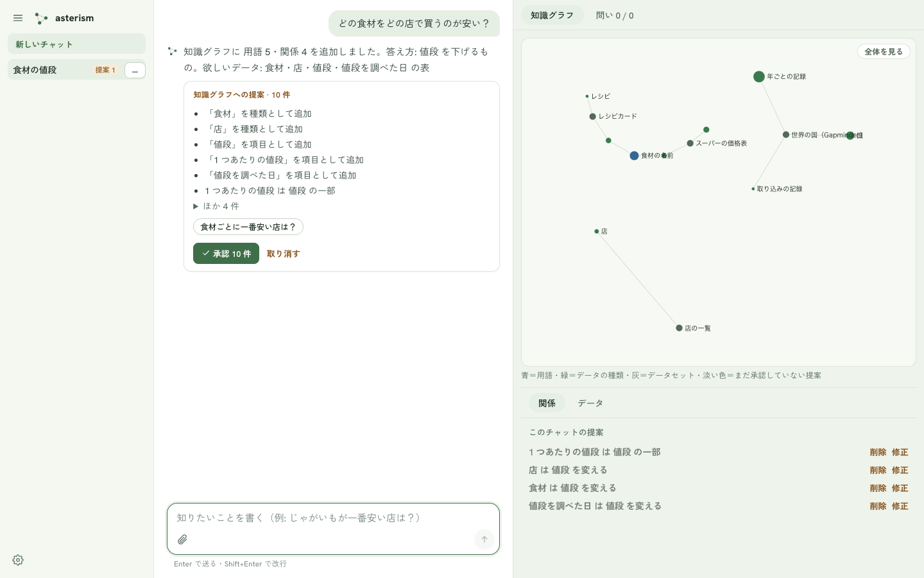Select the レシピ graph node
The width and height of the screenshot is (924, 578).
point(587,96)
